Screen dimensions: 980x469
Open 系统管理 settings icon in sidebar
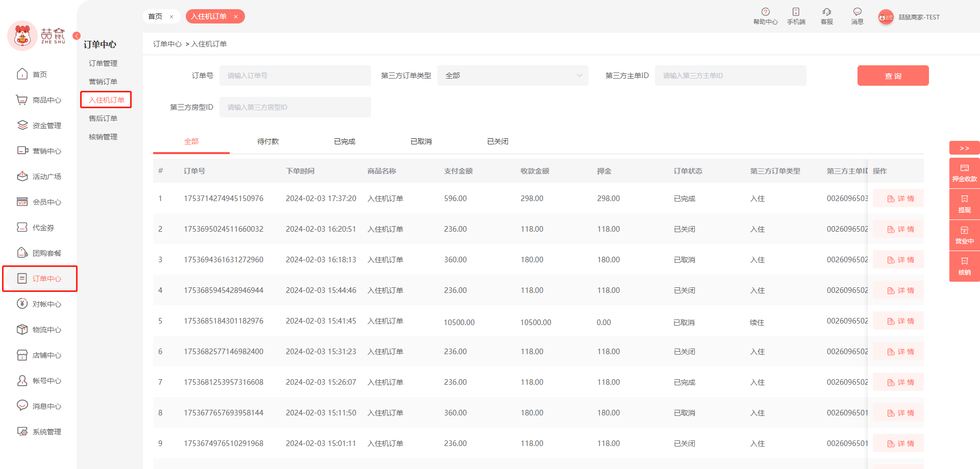coord(22,431)
